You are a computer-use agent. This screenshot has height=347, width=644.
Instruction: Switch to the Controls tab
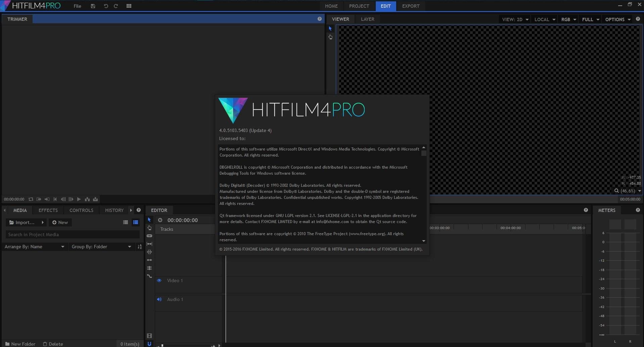[81, 210]
